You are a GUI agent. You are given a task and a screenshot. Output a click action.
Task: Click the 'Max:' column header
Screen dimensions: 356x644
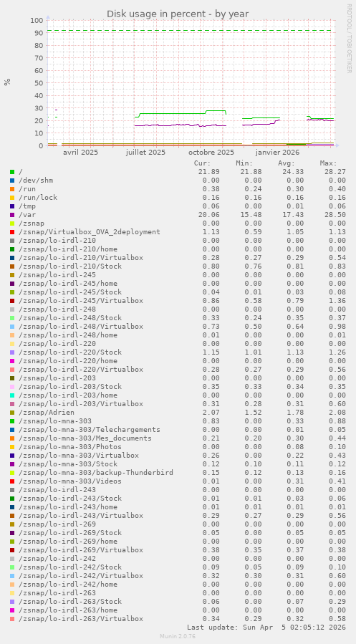[329, 163]
